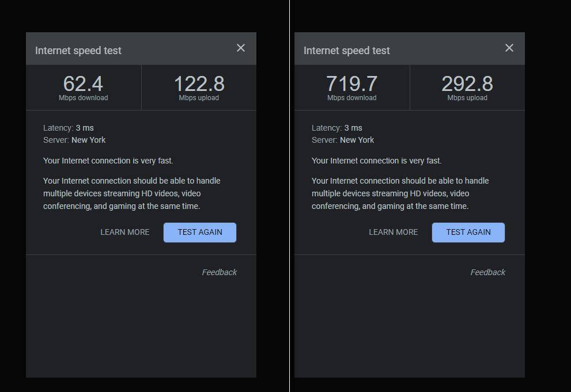Click "very fast" message in the 292.8 upload panel

[376, 161]
